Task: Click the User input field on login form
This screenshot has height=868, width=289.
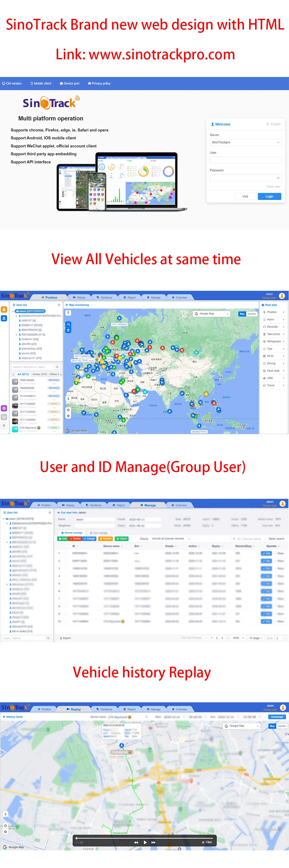Action: [245, 160]
